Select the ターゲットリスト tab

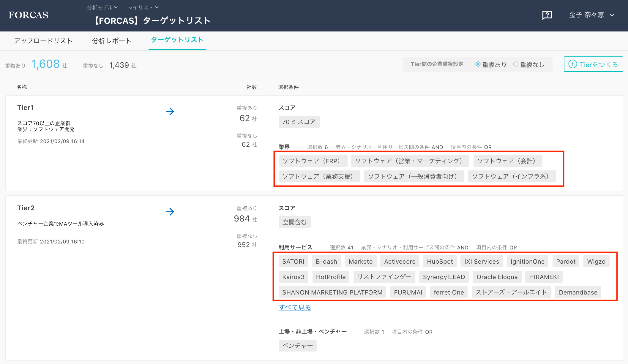coord(177,40)
